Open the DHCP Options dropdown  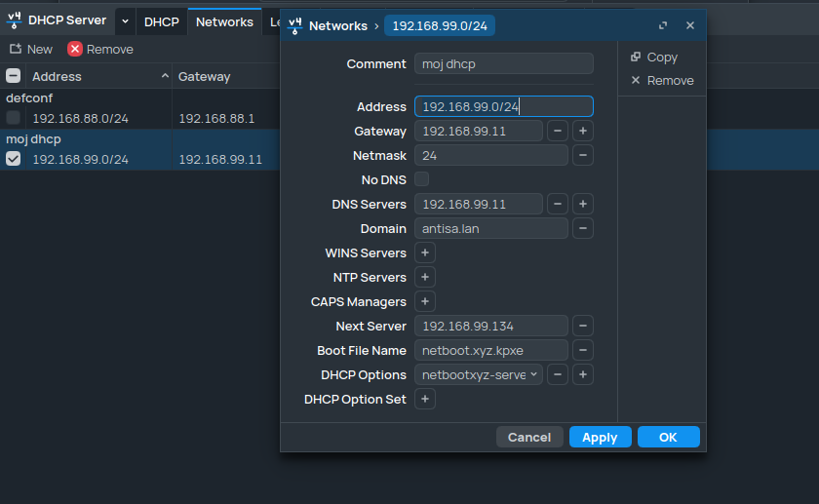(x=480, y=374)
